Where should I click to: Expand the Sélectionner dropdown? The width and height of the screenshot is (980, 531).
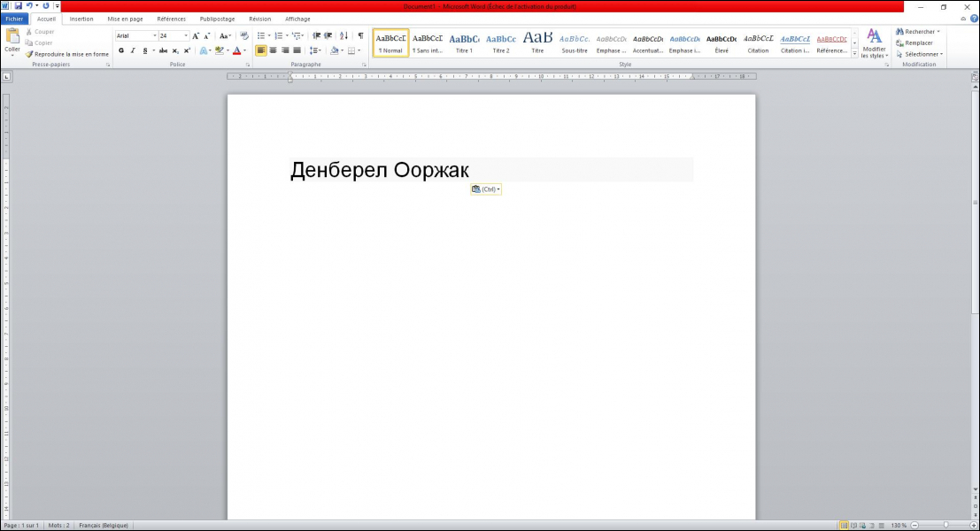pos(920,54)
